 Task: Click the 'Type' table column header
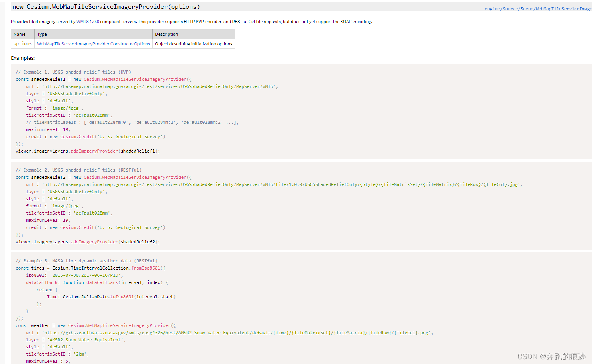point(94,34)
